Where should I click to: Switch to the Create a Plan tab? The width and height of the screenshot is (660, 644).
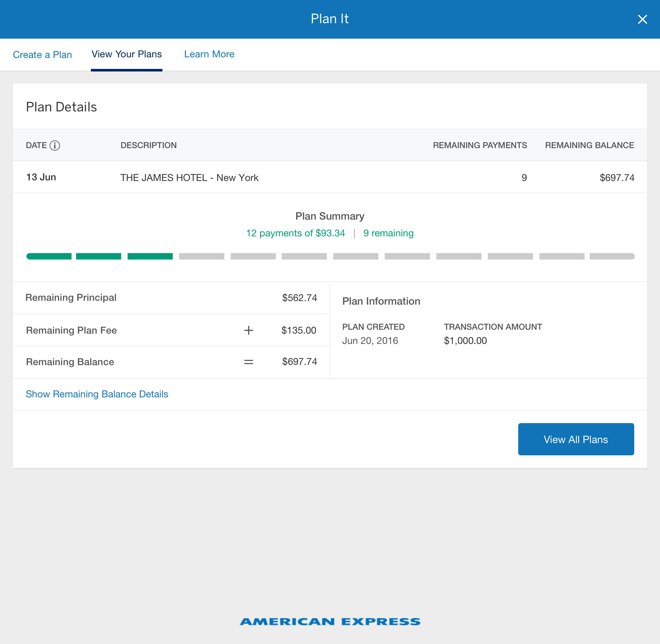42,54
